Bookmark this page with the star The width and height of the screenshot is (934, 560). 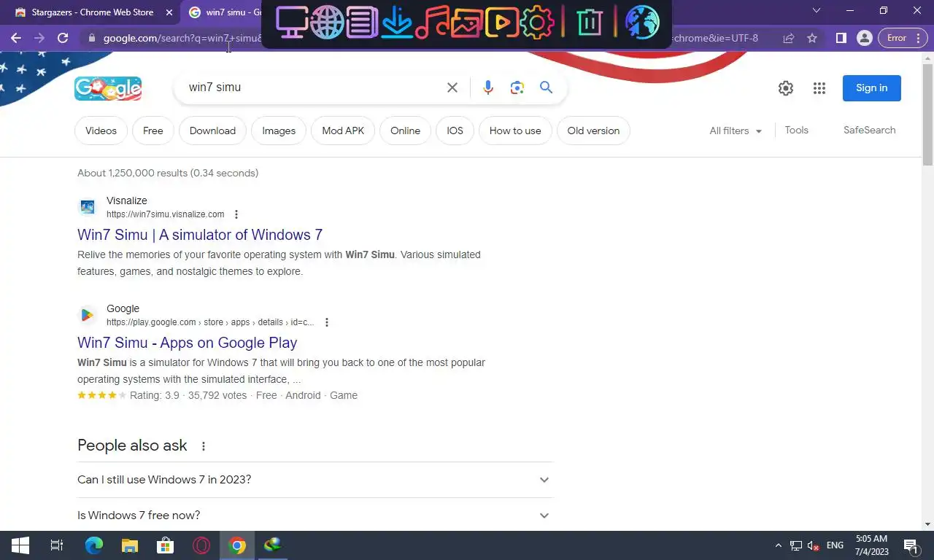(812, 38)
